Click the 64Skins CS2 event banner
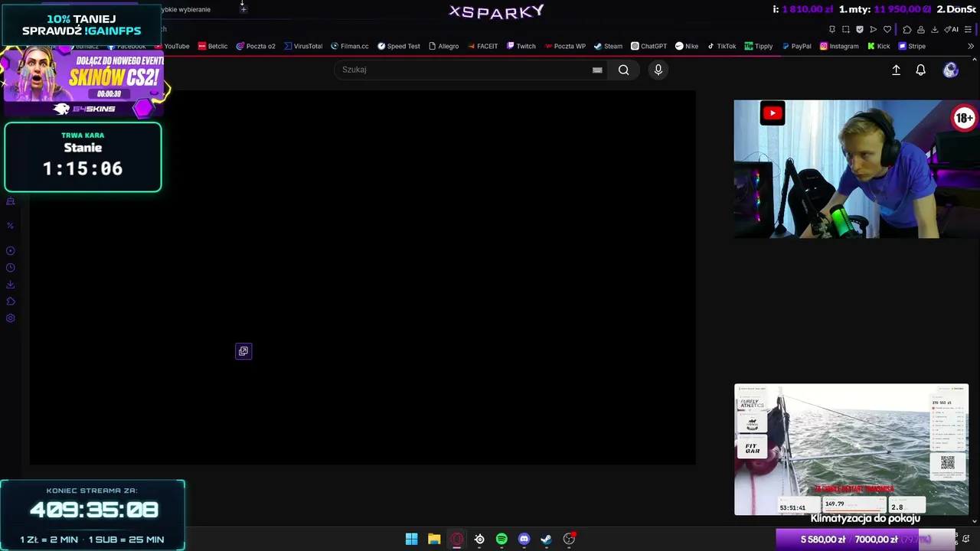This screenshot has height=551, width=980. pyautogui.click(x=84, y=83)
